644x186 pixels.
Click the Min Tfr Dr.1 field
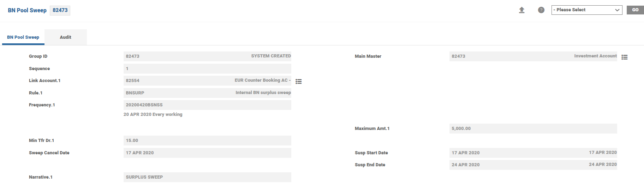coord(207,141)
